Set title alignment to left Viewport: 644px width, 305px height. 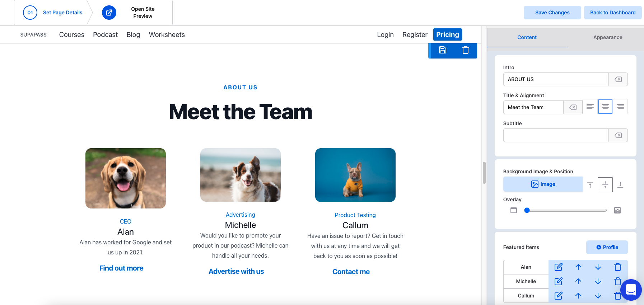pos(590,107)
